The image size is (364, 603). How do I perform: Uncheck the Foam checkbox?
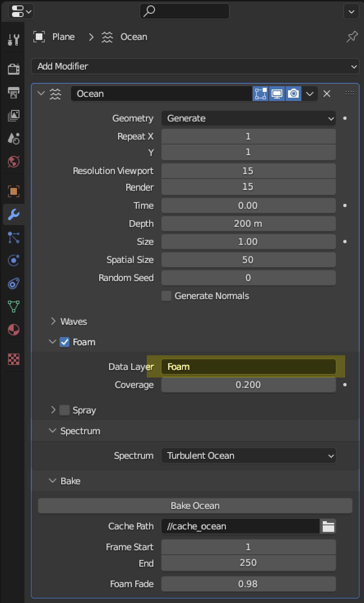point(64,342)
